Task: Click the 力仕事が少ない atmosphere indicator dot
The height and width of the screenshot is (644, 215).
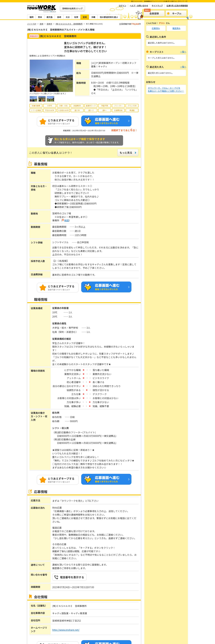Action: click(90, 402)
